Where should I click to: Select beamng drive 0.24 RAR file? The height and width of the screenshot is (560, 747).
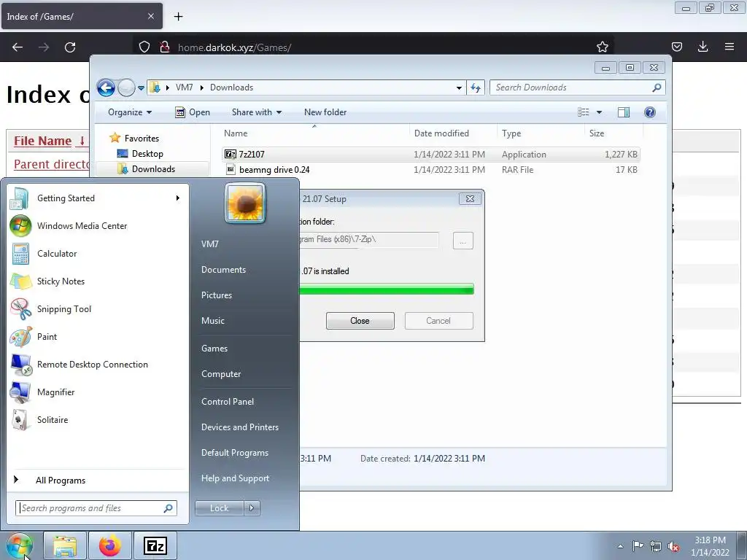[x=430, y=169]
